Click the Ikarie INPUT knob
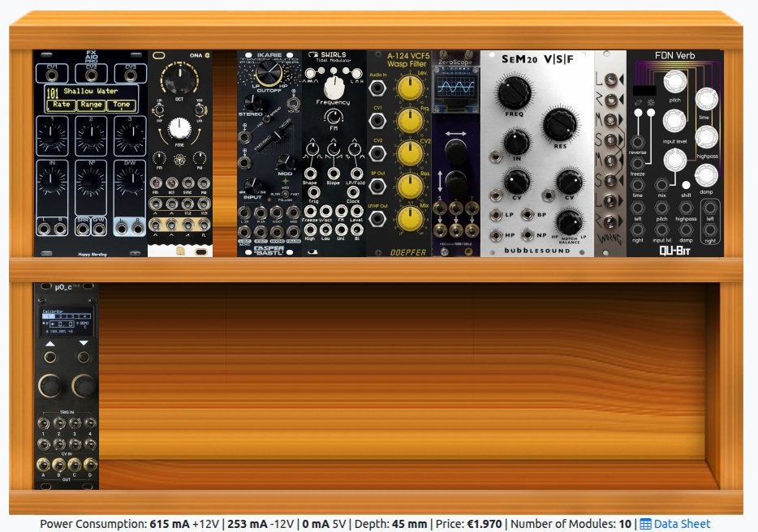 [x=252, y=186]
